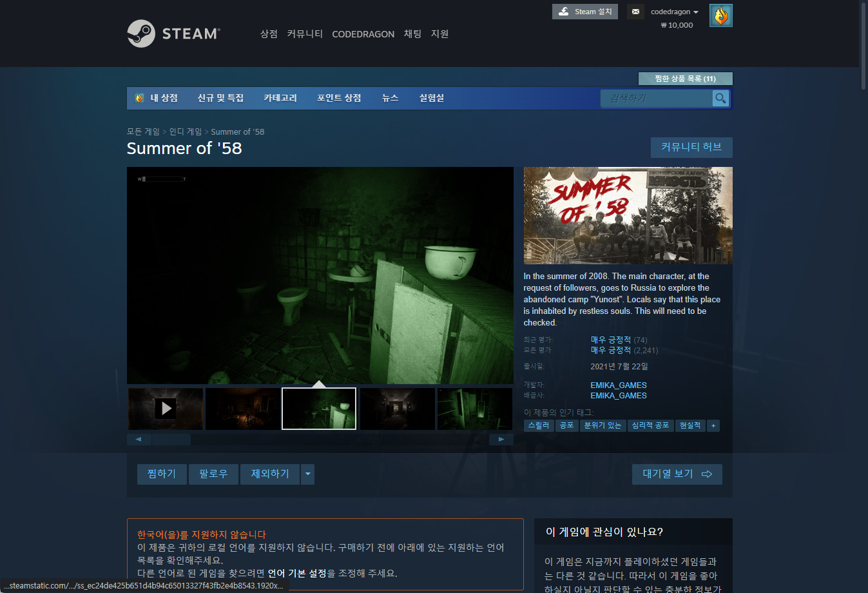Screen dimensions: 868x593
Task: Click the 대기열 보기 queue button
Action: (x=677, y=474)
